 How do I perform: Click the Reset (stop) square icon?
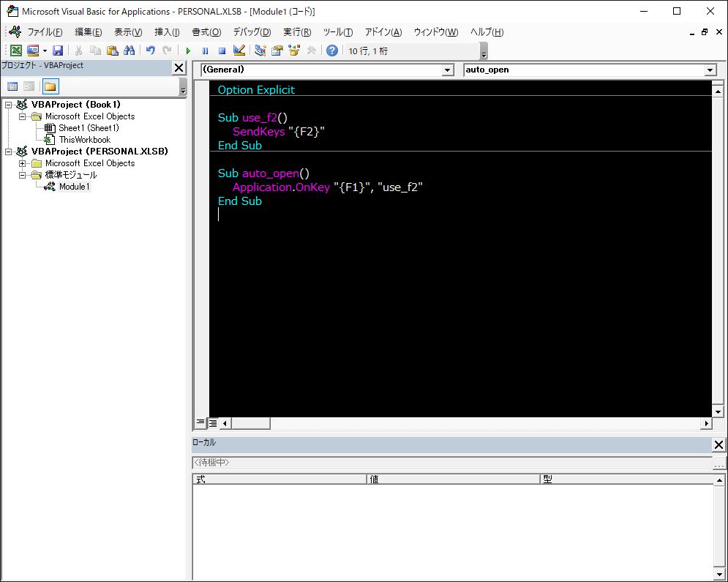222,51
